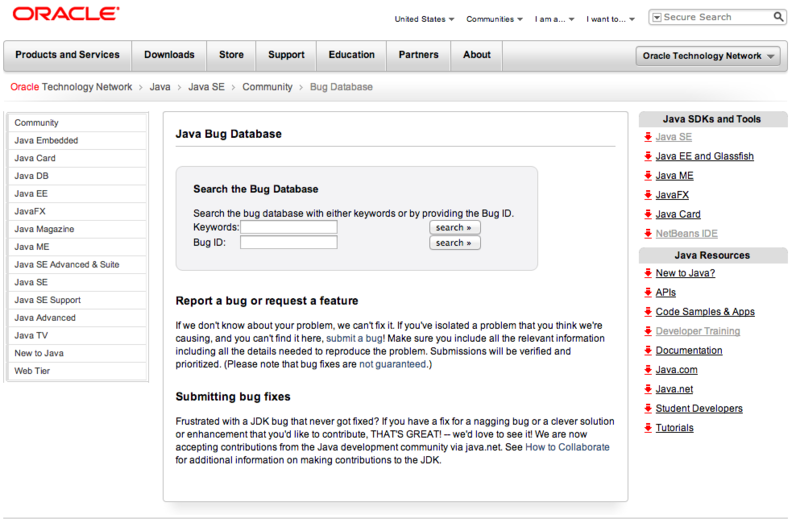Open the 'I am a...' dropdown
The height and width of the screenshot is (519, 800).
pos(555,19)
